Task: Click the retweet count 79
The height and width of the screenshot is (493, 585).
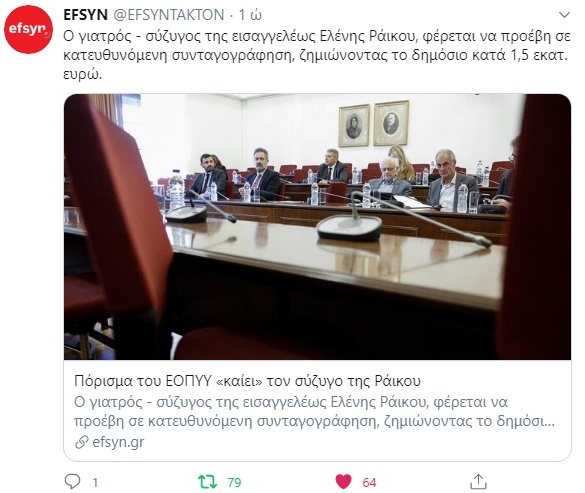Action: click(234, 483)
